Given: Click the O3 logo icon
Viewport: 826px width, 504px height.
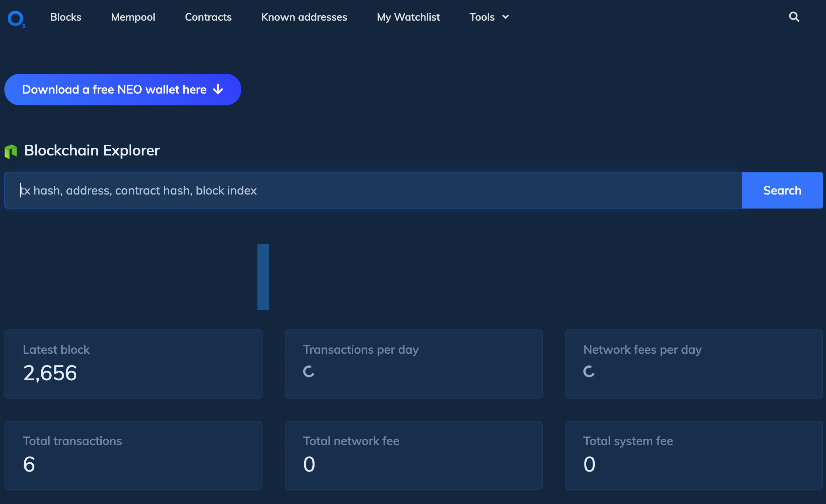Looking at the screenshot, I should pyautogui.click(x=16, y=18).
